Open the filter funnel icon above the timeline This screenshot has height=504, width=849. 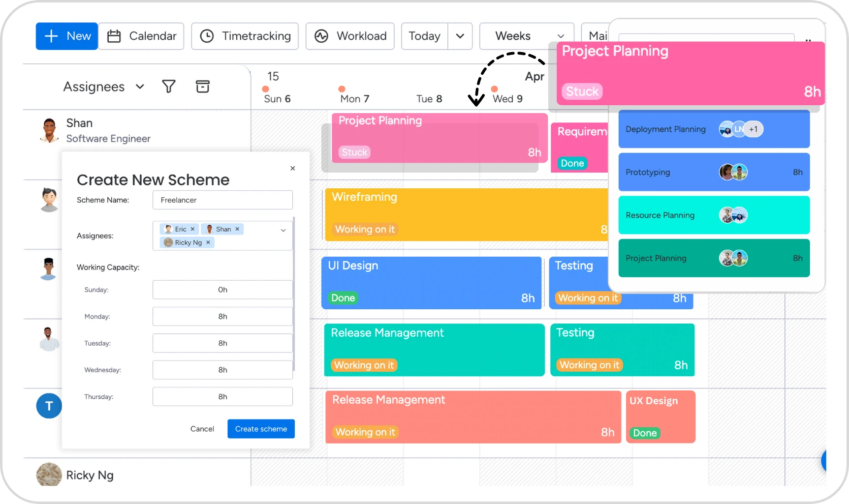click(169, 86)
